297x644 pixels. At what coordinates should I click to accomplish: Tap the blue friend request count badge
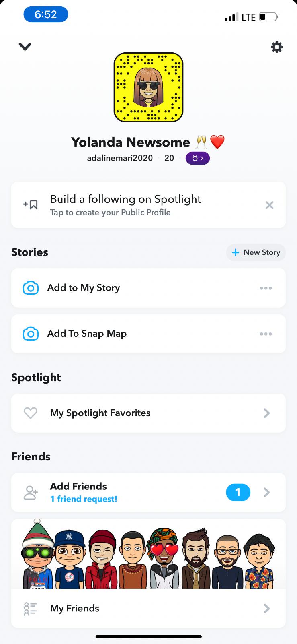[x=238, y=492]
